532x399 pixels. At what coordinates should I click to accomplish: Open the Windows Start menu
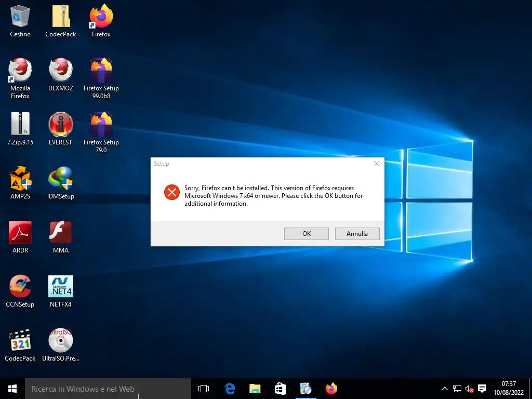pos(12,389)
